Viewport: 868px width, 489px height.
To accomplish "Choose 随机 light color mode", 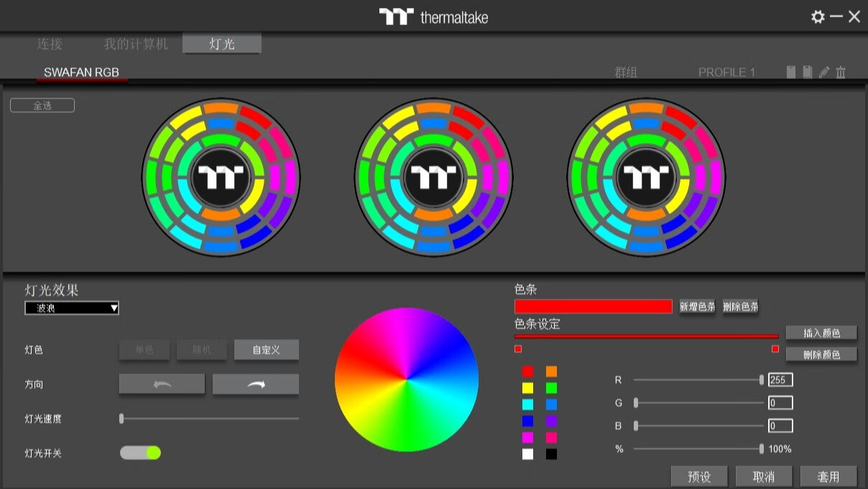I will [x=202, y=350].
